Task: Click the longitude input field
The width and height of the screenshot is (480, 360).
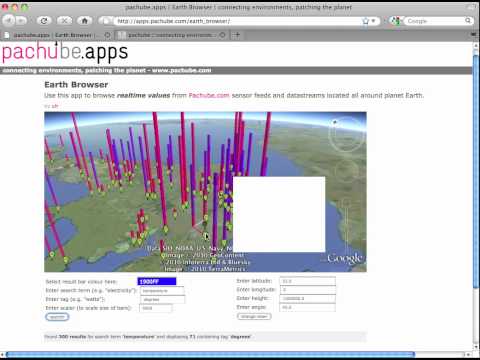Action: (x=307, y=290)
